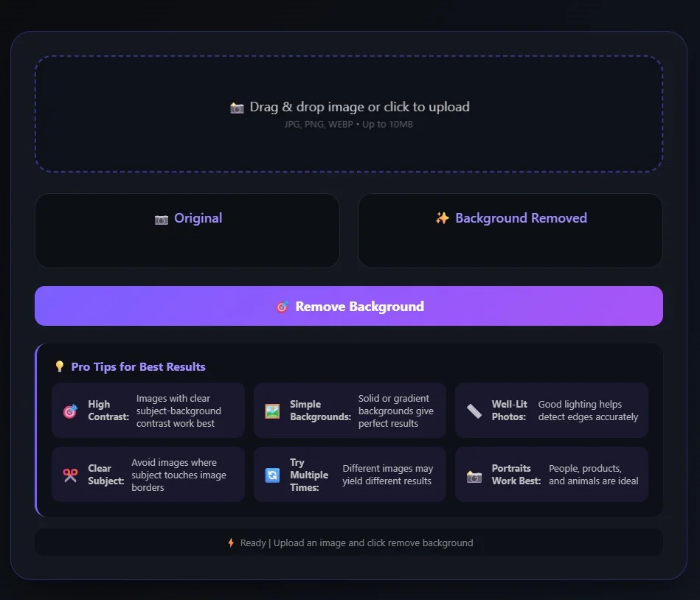The width and height of the screenshot is (700, 600).
Task: Click the ruler icon for Well-Lit Photos
Action: (474, 411)
